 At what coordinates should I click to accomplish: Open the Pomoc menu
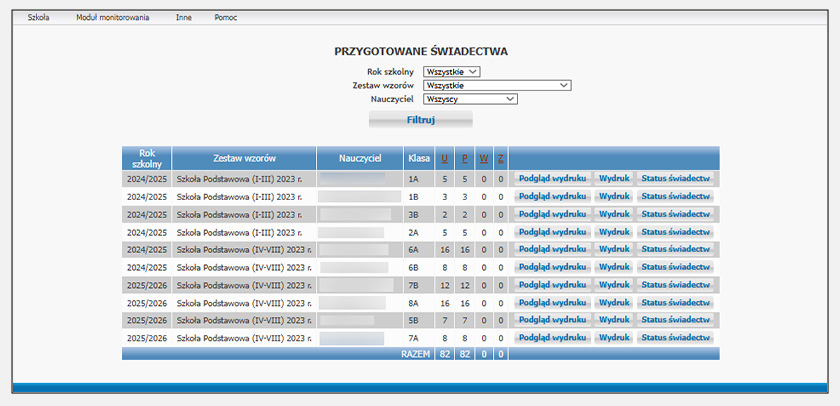click(x=225, y=18)
